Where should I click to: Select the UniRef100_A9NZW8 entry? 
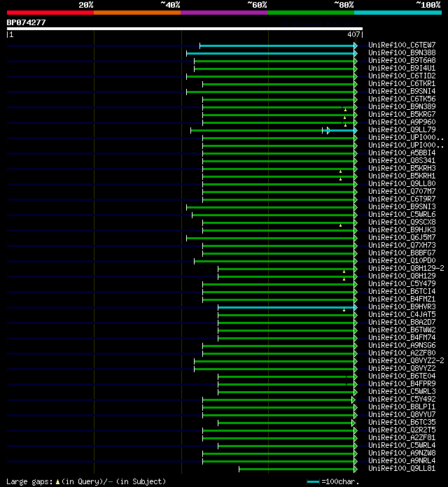(402, 453)
